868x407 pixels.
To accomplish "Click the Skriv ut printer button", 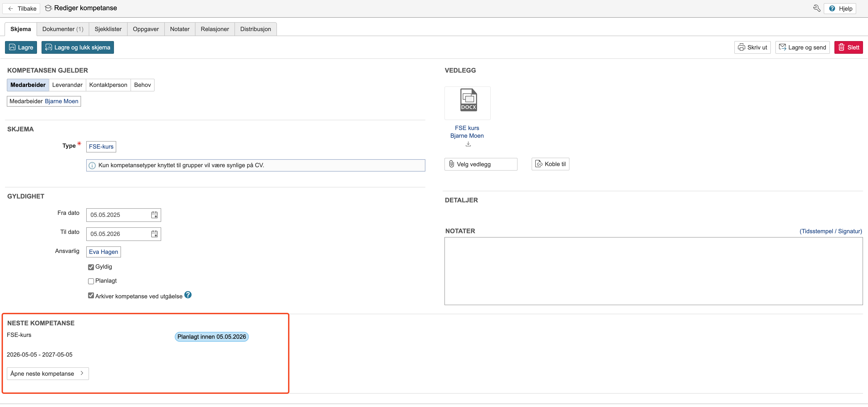I will tap(752, 47).
